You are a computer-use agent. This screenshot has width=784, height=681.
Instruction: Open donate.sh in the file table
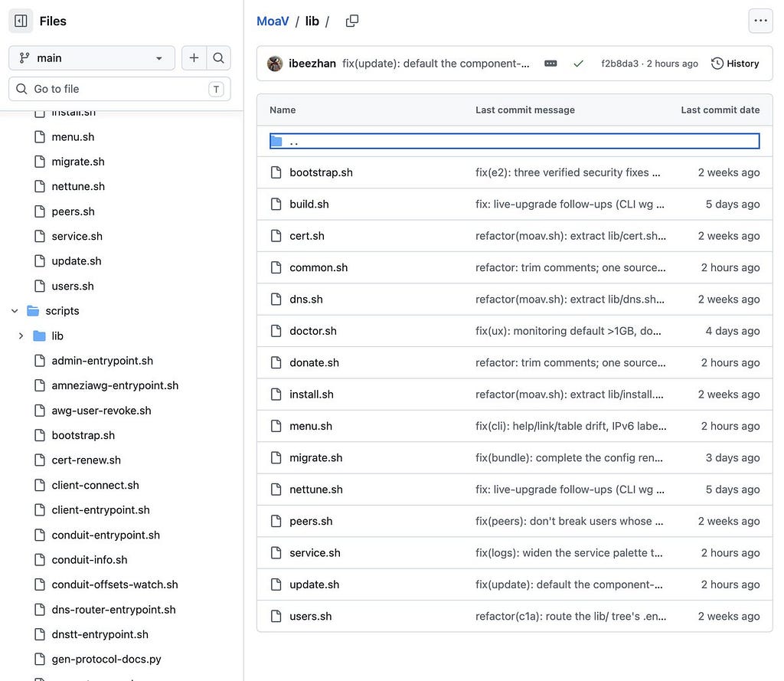click(314, 363)
